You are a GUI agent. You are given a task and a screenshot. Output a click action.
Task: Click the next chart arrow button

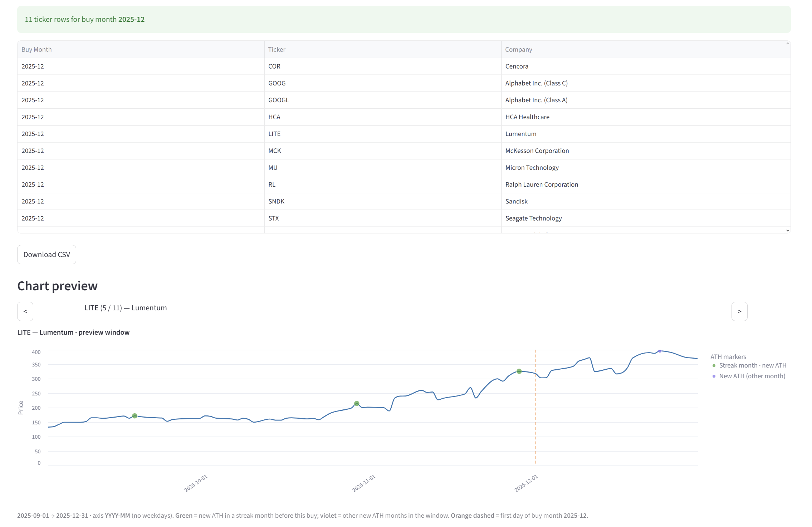pos(739,311)
